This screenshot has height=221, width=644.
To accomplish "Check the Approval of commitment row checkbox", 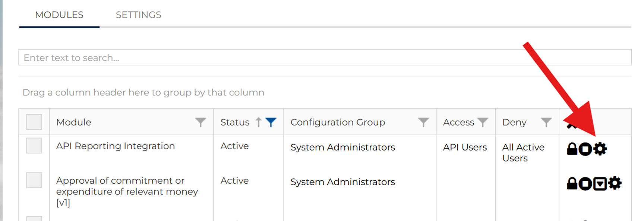I will [34, 180].
